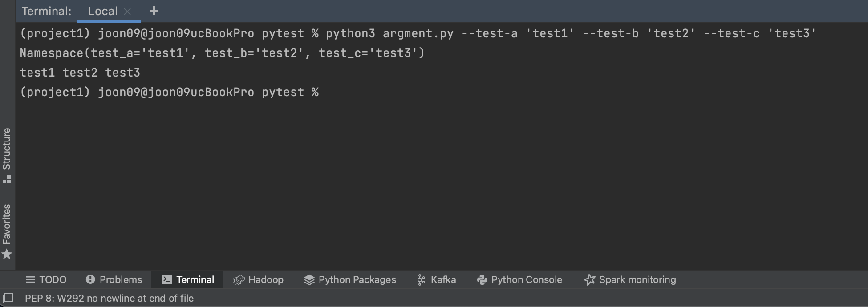Image resolution: width=868 pixels, height=307 pixels.
Task: Click the Spark monitoring star icon
Action: pos(589,279)
